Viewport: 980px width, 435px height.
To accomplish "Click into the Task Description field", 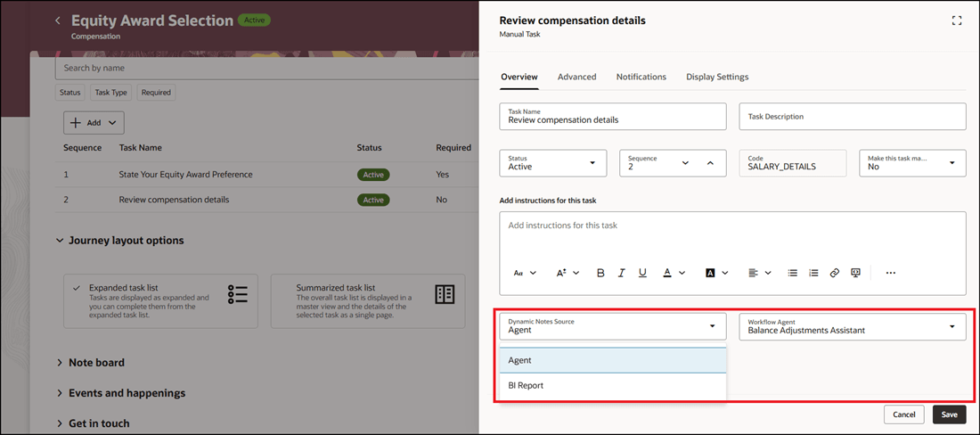I will pyautogui.click(x=853, y=116).
